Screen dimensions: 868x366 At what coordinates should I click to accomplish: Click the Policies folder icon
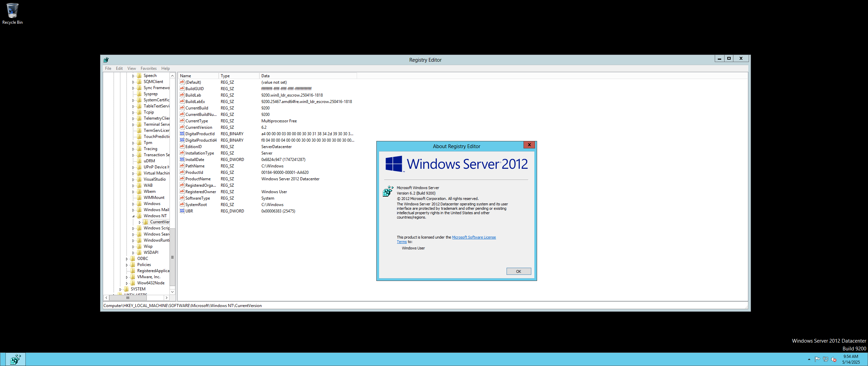133,265
